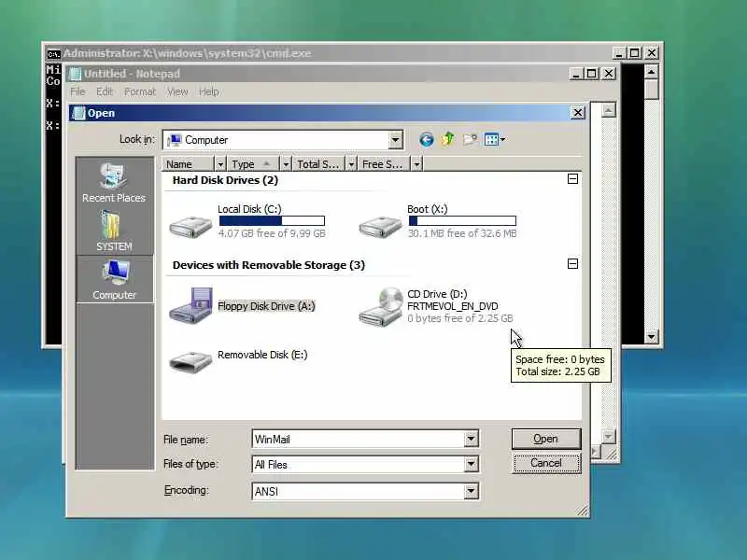Create a new folder icon

pos(471,139)
